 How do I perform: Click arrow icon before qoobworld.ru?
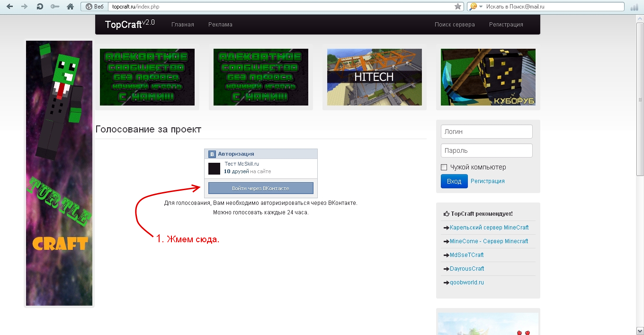[x=447, y=282]
